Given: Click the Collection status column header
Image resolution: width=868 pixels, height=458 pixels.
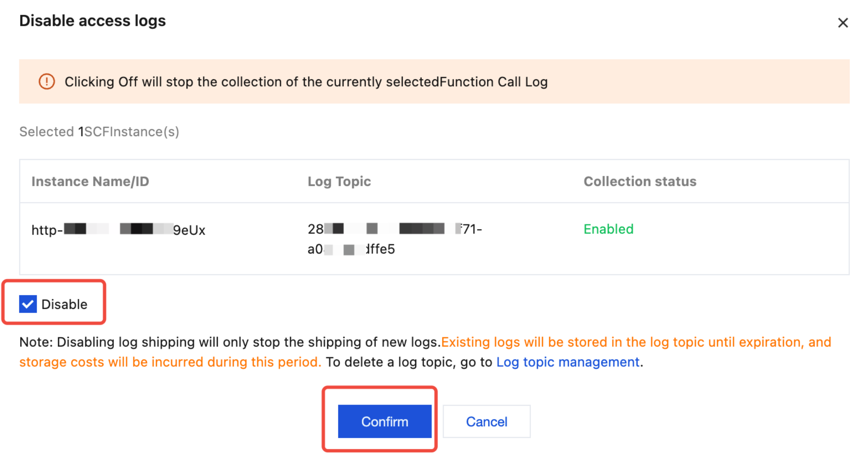Looking at the screenshot, I should pyautogui.click(x=640, y=181).
